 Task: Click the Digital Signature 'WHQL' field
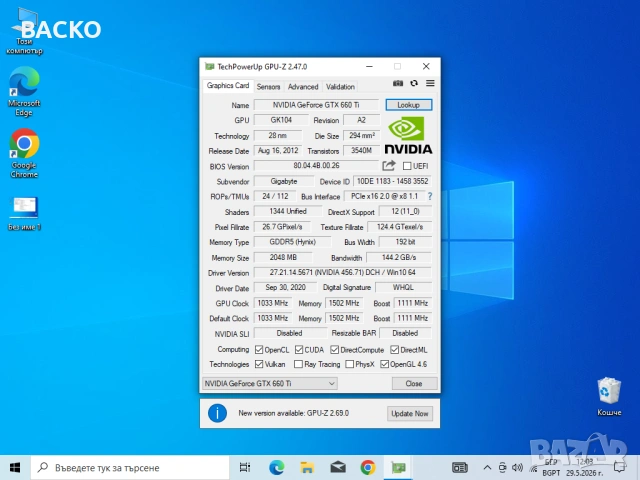coord(403,288)
